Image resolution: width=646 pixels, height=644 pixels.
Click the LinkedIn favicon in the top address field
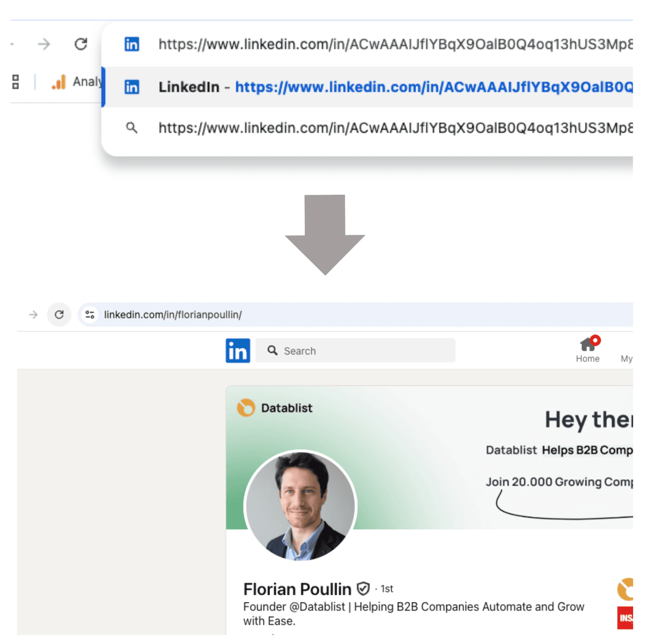(x=132, y=44)
